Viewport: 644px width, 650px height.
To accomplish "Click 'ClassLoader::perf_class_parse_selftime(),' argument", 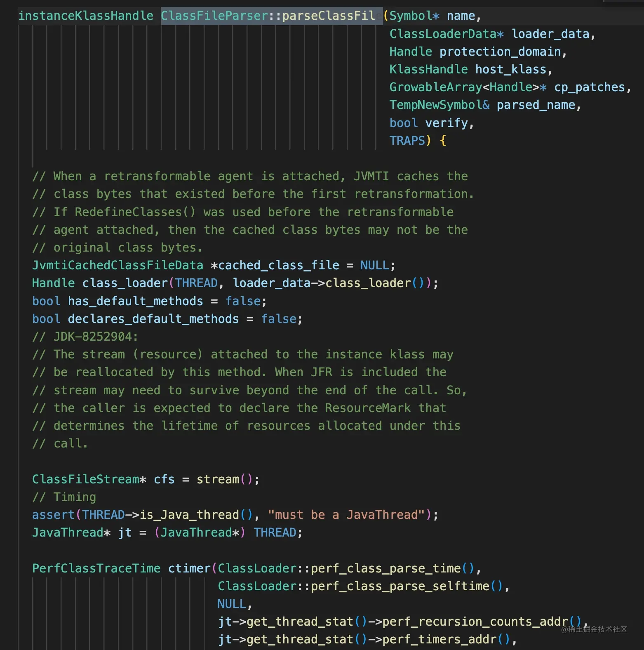I will point(364,586).
